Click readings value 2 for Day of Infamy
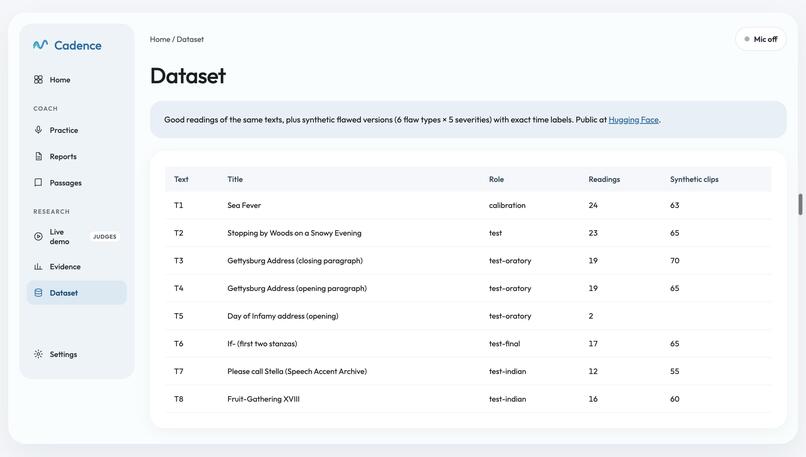The image size is (806, 457). coord(591,316)
